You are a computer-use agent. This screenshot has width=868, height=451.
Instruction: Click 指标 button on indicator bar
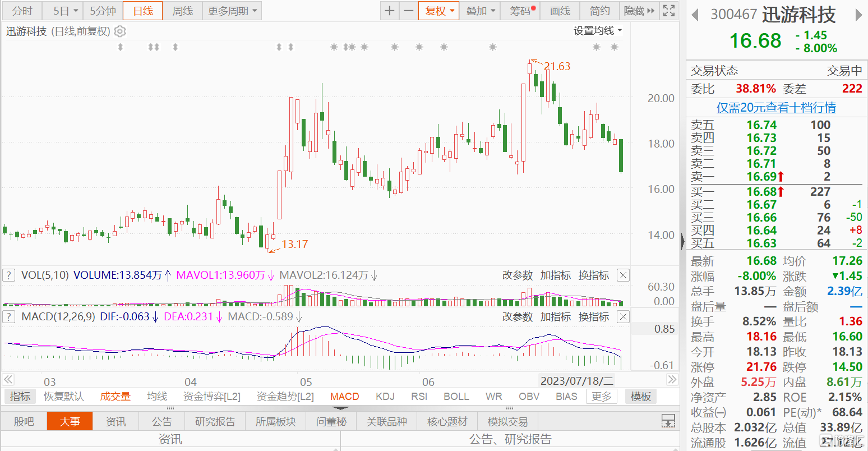pyautogui.click(x=20, y=396)
